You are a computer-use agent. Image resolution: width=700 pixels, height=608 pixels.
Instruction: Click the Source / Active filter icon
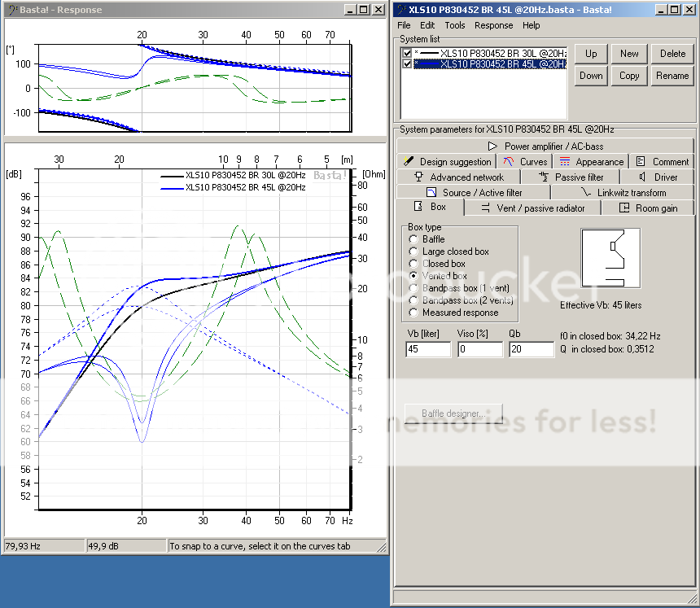[x=431, y=193]
